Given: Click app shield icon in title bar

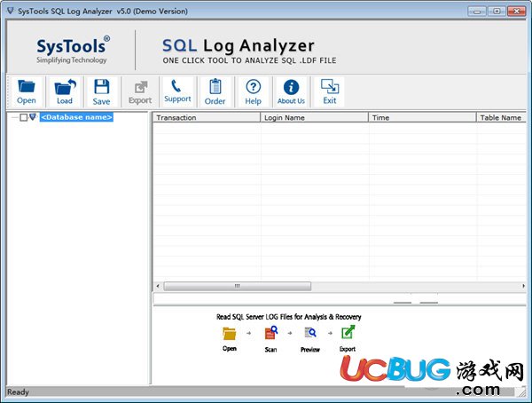Looking at the screenshot, I should pyautogui.click(x=11, y=11).
